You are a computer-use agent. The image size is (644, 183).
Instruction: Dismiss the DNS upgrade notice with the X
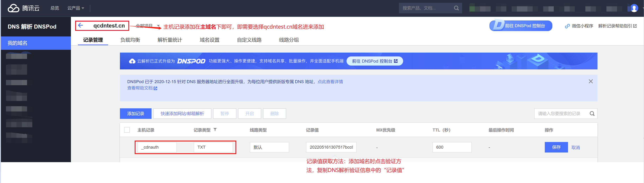(x=590, y=81)
